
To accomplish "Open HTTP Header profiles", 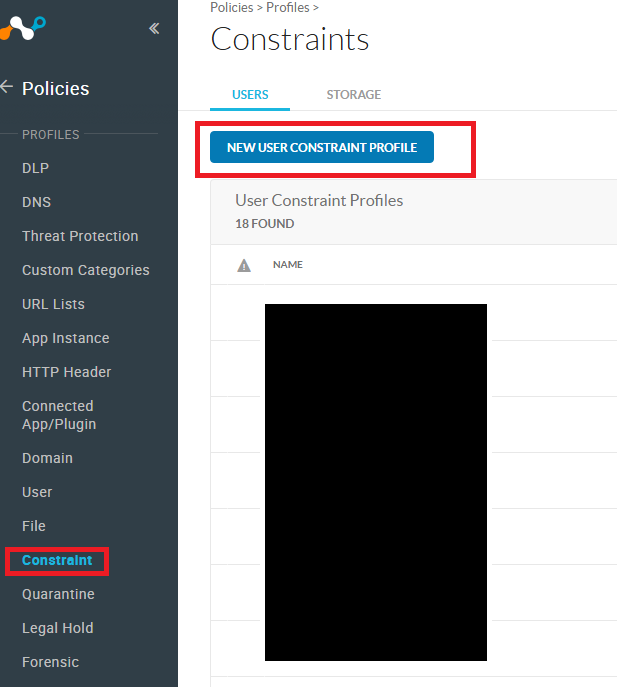I will point(66,372).
